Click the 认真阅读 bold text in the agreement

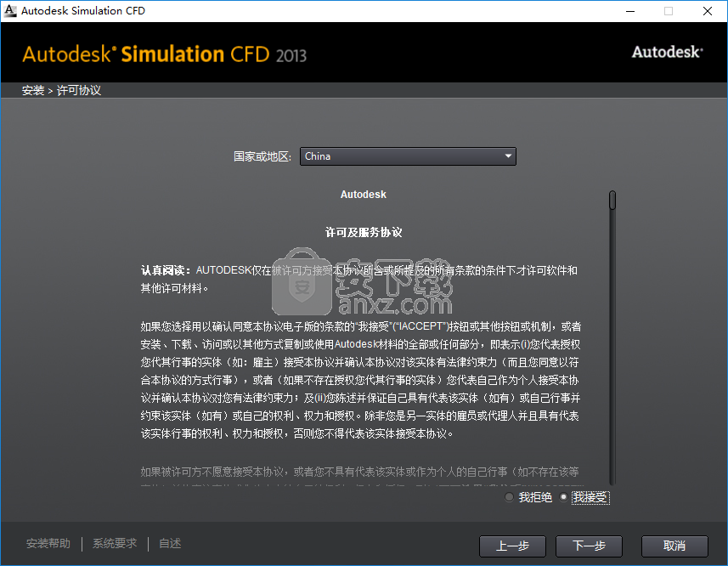pyautogui.click(x=166, y=271)
